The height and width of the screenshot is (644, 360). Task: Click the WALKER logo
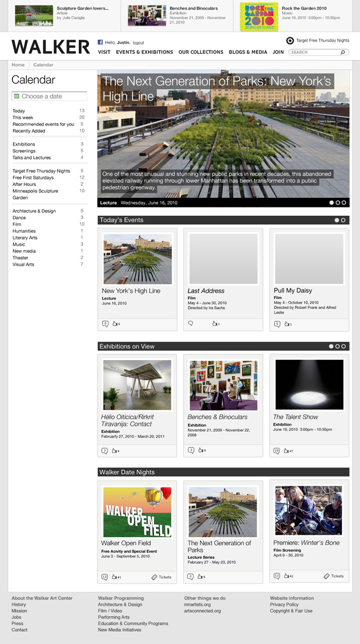[51, 47]
